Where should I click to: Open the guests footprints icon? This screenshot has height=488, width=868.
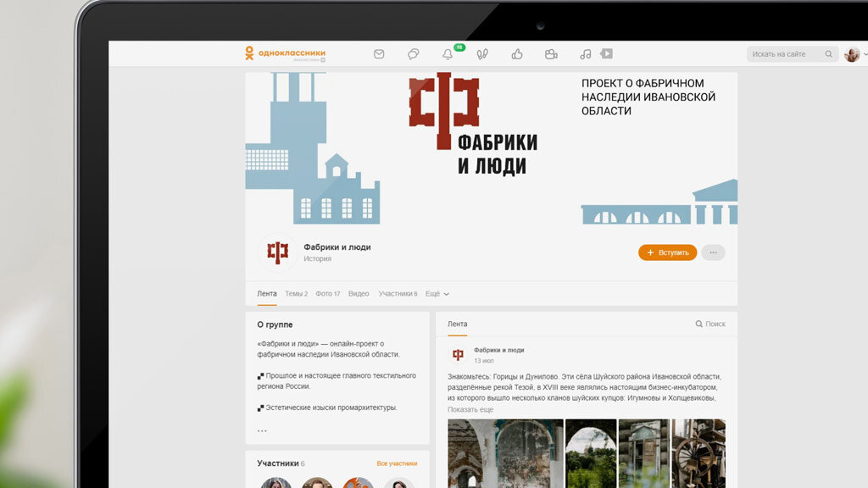482,53
